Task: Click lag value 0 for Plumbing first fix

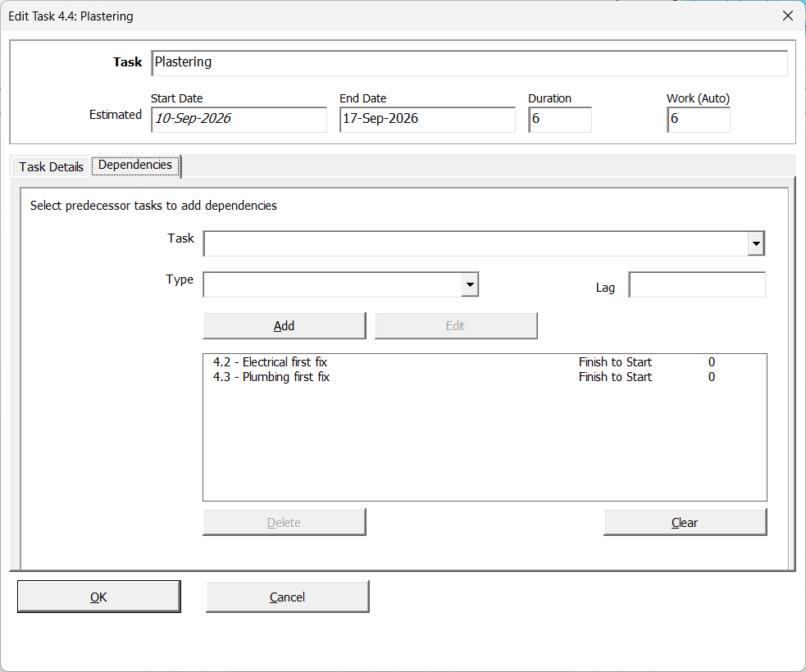Action: (712, 377)
